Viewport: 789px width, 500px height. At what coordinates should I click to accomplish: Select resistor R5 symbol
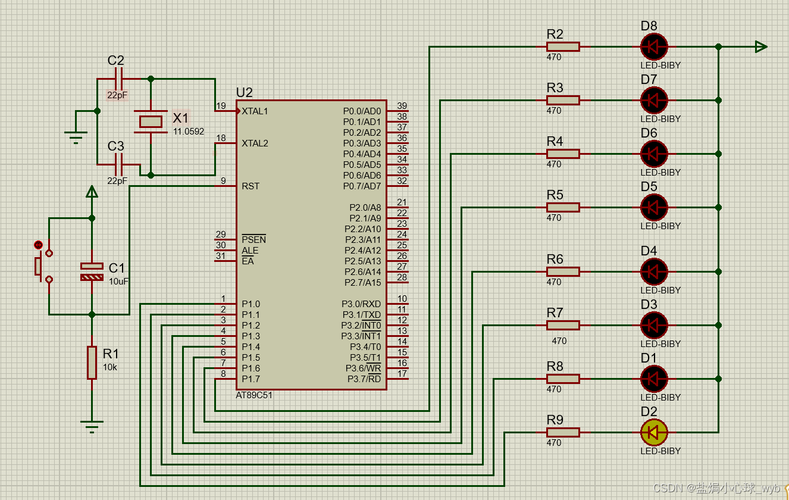(563, 207)
